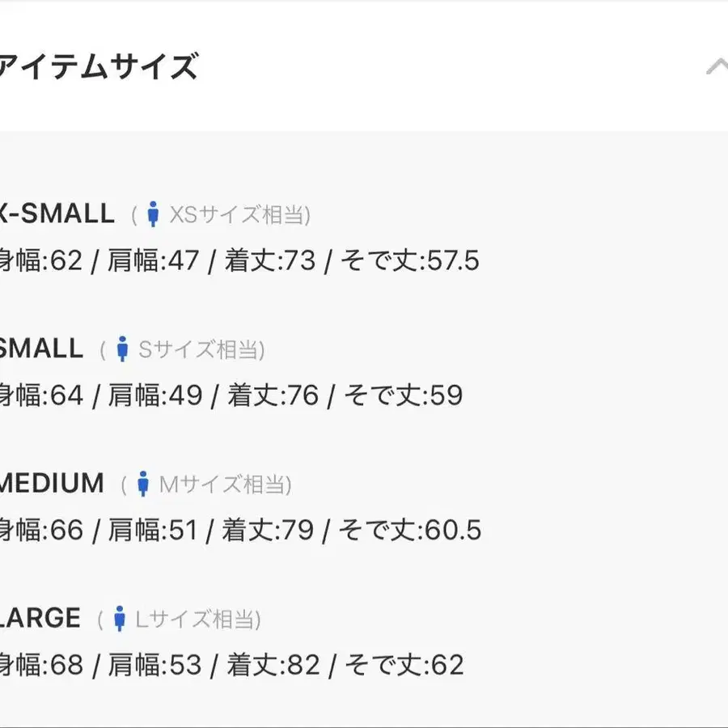Click the blue person icon beside XSサイズ相当
This screenshot has width=728, height=728.
pyautogui.click(x=153, y=215)
